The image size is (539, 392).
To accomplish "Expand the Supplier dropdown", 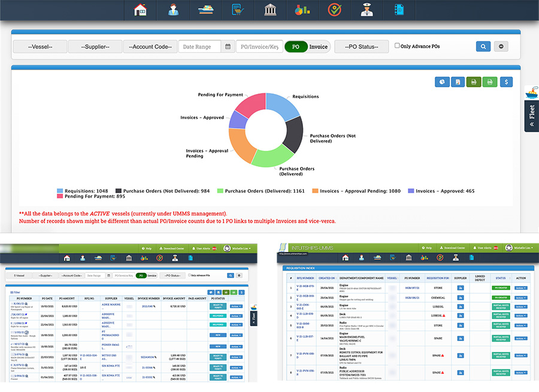I will coord(95,47).
